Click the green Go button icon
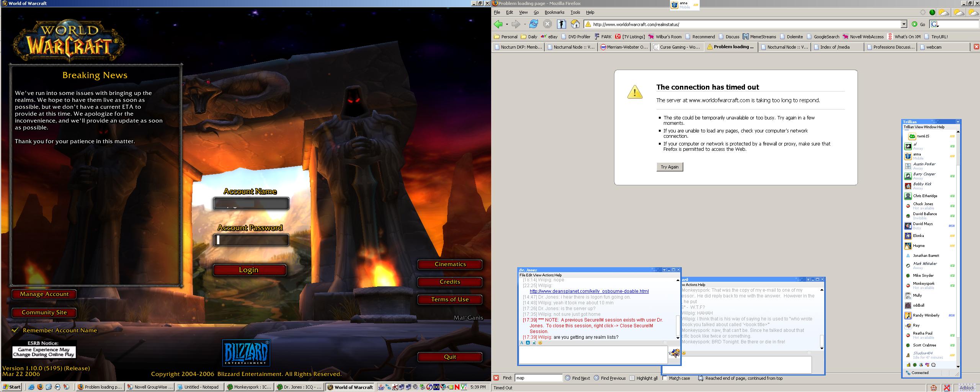 pos(915,24)
